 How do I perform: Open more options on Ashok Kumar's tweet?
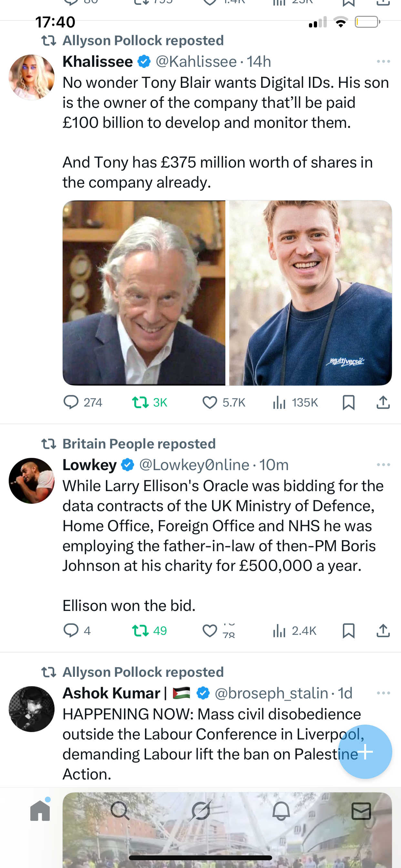click(x=383, y=693)
